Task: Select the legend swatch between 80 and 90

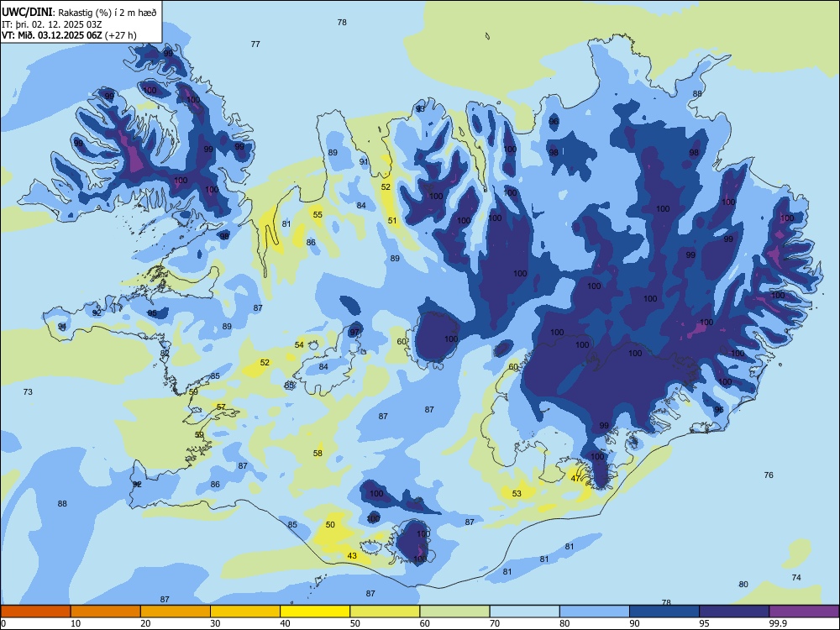Action: click(595, 612)
